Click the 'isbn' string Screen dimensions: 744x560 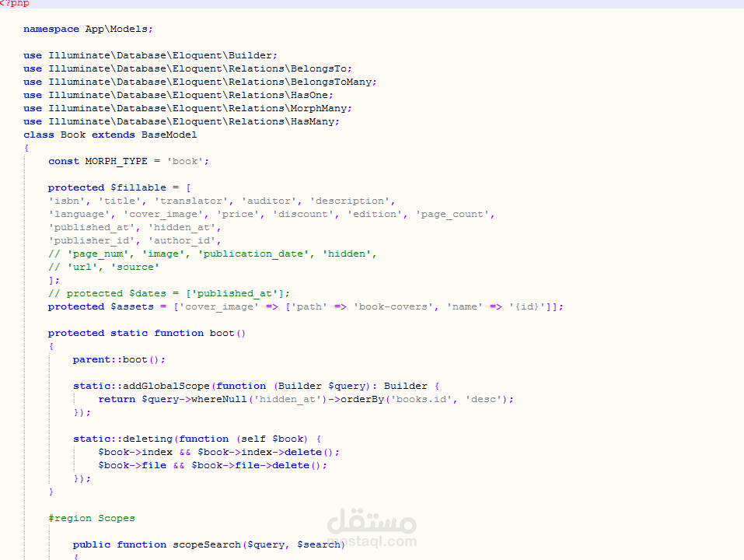click(x=66, y=201)
